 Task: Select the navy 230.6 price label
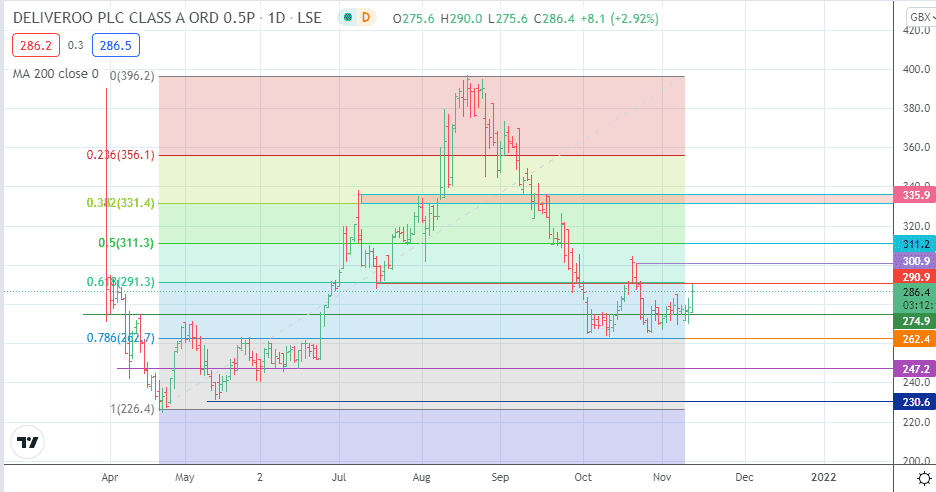point(915,402)
